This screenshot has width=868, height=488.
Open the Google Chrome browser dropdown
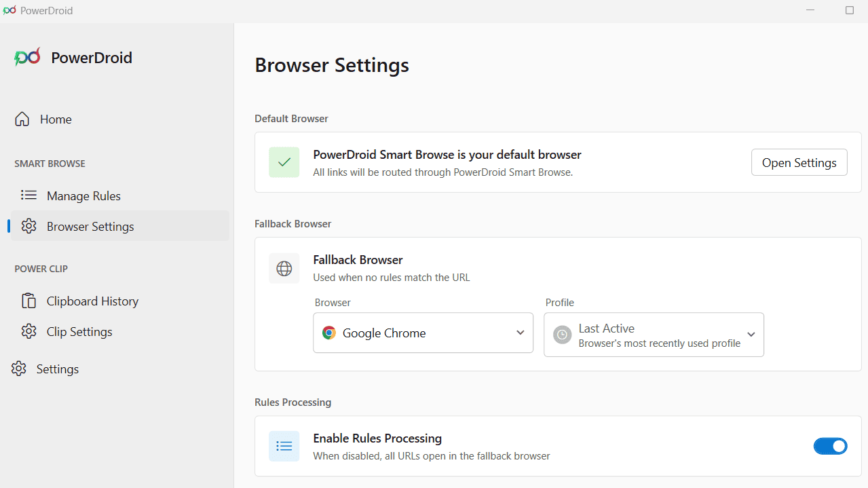[x=423, y=333]
